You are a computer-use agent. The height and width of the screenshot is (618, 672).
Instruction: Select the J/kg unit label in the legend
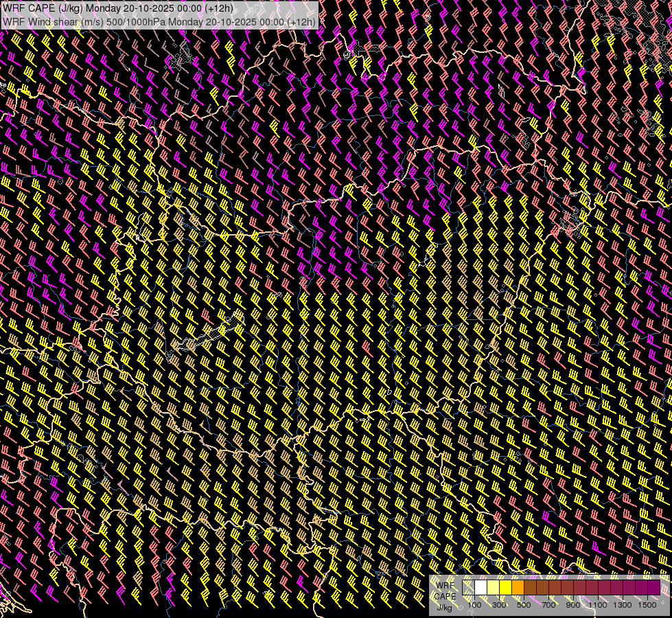coord(445,607)
